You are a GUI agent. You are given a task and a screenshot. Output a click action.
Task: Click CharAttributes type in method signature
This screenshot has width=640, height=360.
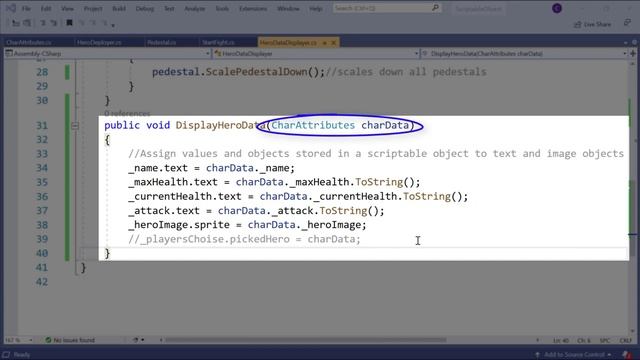(313, 125)
